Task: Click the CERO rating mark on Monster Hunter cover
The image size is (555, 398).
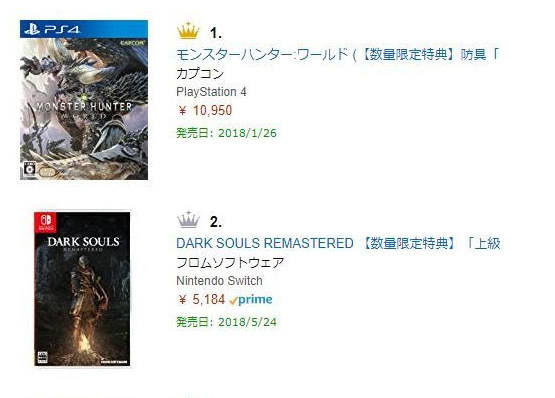Action: pyautogui.click(x=30, y=169)
